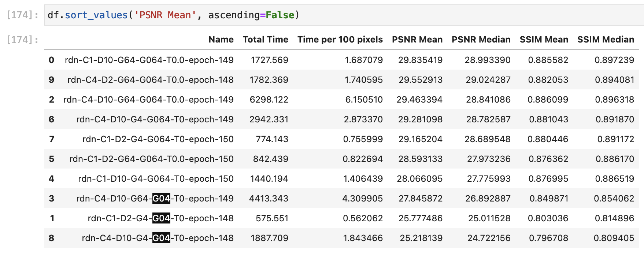This screenshot has width=644, height=255.
Task: Click Total Time value 1887.709
Action: [x=269, y=238]
